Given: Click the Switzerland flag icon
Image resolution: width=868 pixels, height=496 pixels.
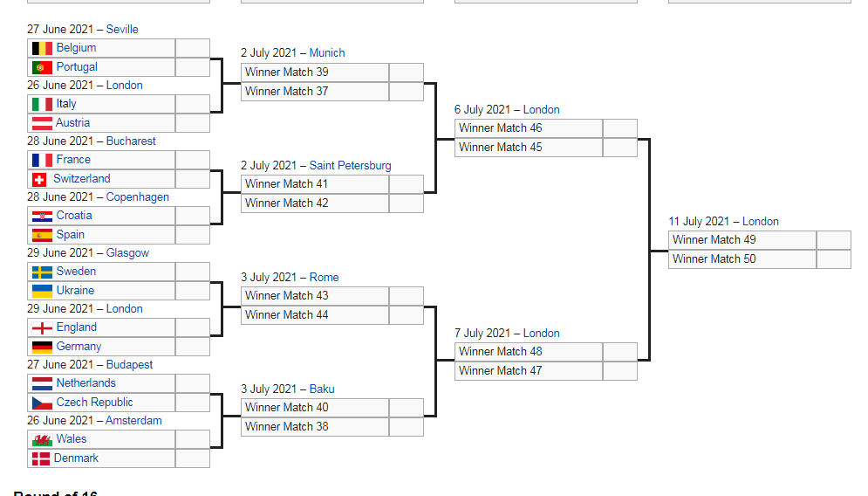Looking at the screenshot, I should click(x=39, y=179).
